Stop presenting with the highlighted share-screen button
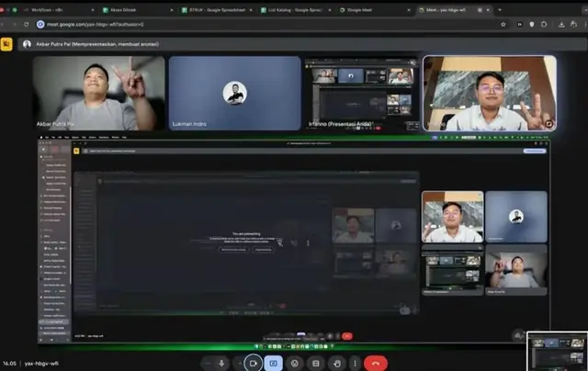The image size is (588, 371). pyautogui.click(x=274, y=363)
